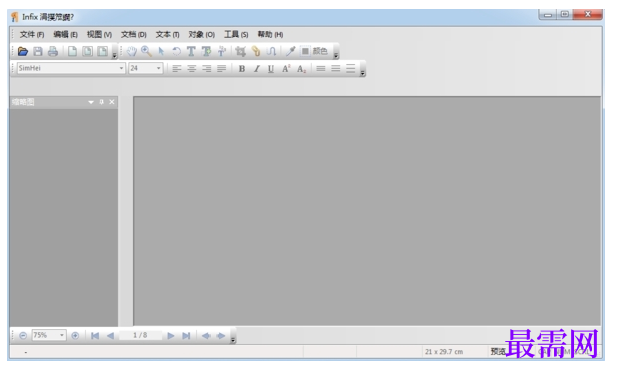Click the zoom in plus button

click(75, 336)
